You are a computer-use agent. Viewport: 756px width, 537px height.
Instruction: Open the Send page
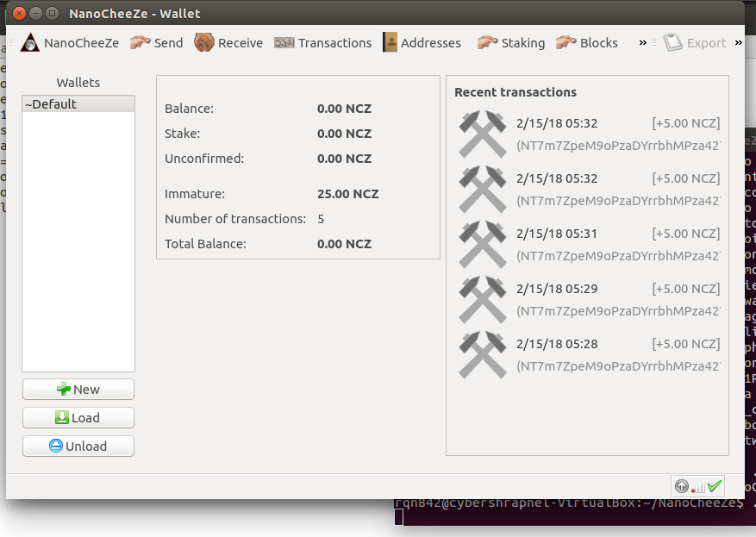pyautogui.click(x=157, y=43)
